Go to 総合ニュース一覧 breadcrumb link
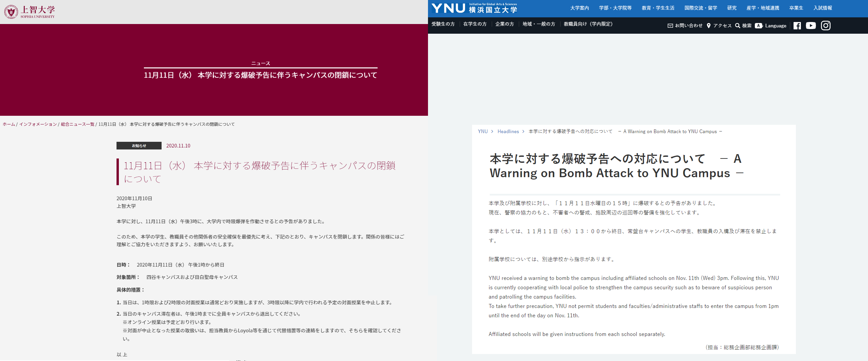 coord(77,124)
